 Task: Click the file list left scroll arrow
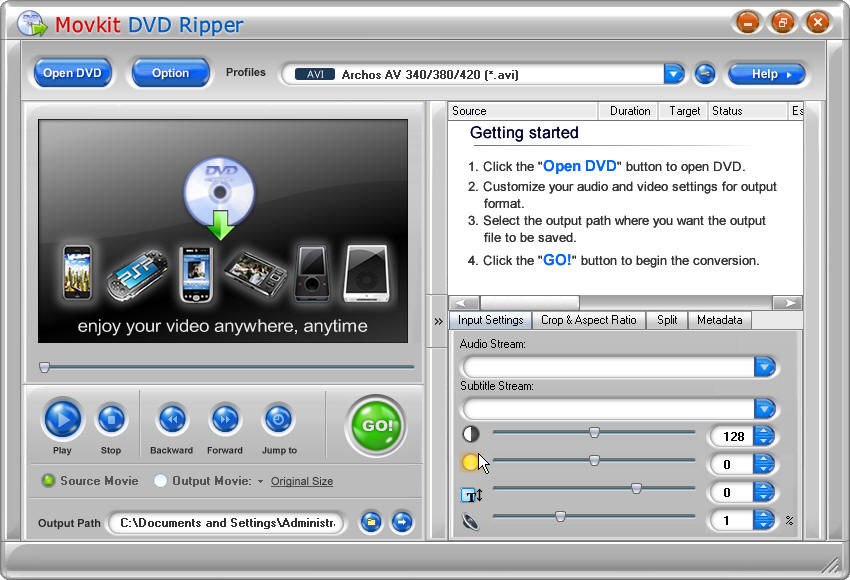pos(465,302)
